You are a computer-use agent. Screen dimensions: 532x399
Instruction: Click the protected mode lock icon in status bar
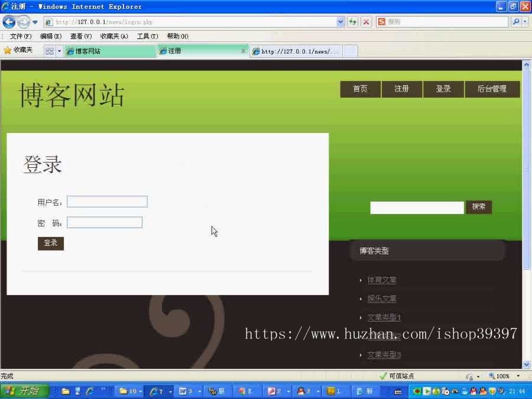(x=470, y=377)
